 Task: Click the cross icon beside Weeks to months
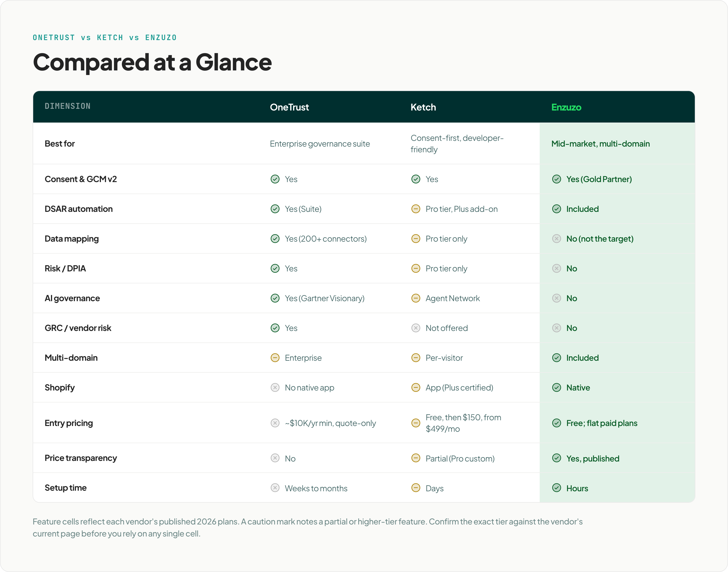click(x=275, y=488)
